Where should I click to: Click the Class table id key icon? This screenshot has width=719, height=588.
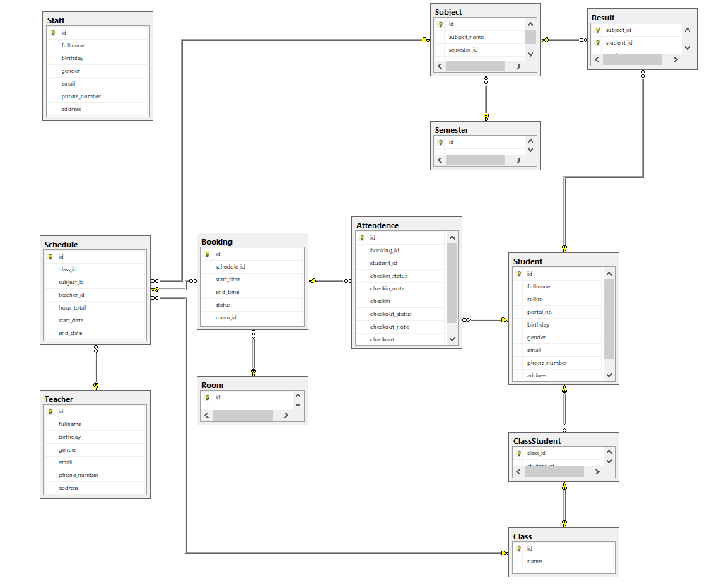coord(519,548)
